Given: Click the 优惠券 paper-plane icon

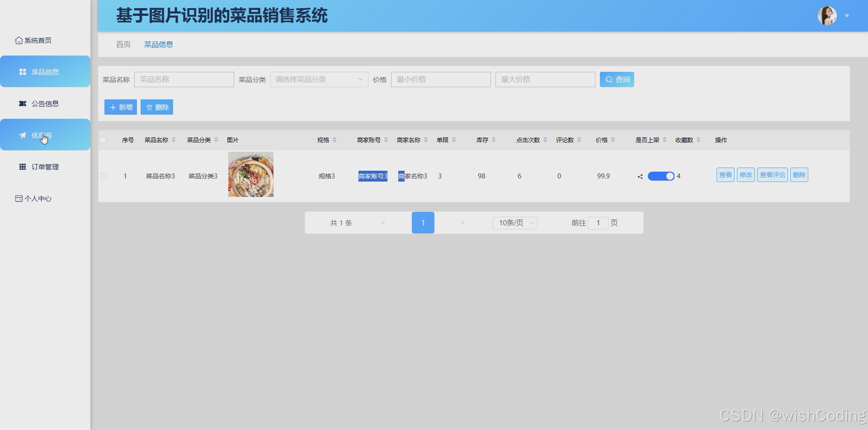Looking at the screenshot, I should pyautogui.click(x=22, y=135).
